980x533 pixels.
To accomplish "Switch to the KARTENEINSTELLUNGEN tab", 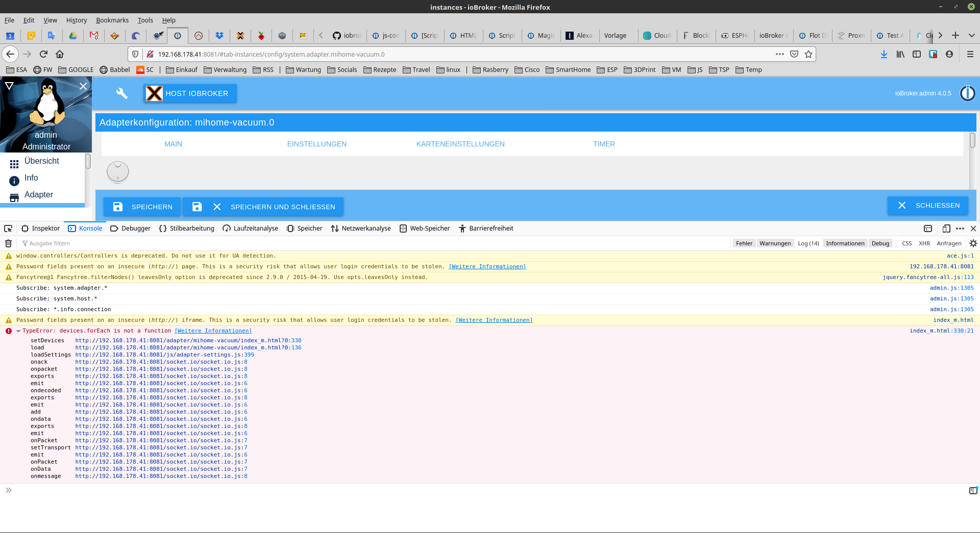I will pos(460,144).
